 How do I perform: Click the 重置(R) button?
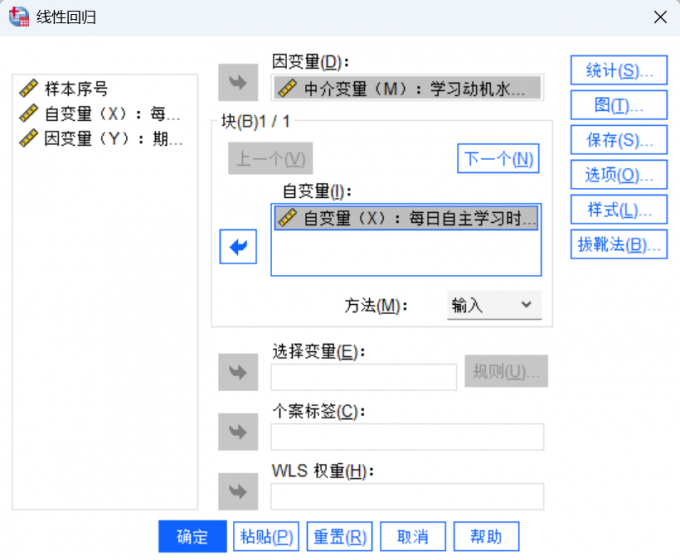339,536
